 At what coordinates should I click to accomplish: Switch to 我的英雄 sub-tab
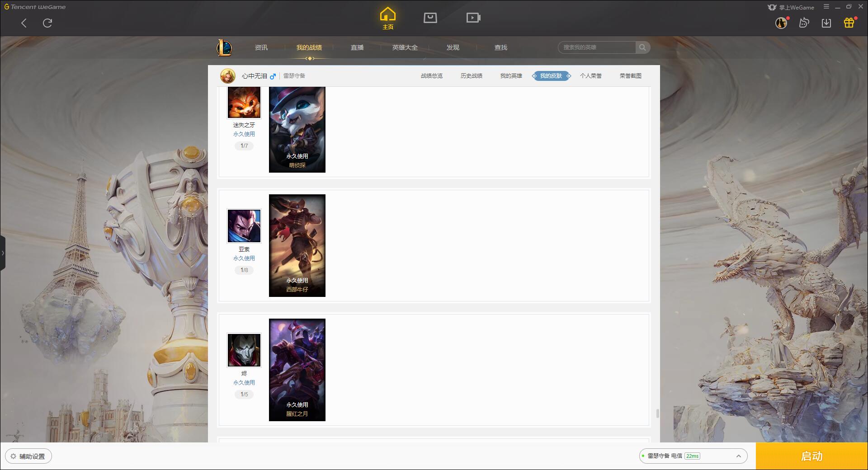(511, 76)
